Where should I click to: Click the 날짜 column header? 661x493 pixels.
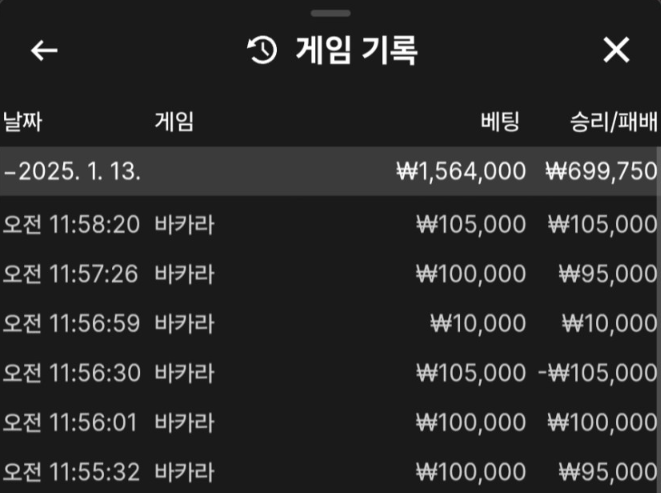point(24,122)
